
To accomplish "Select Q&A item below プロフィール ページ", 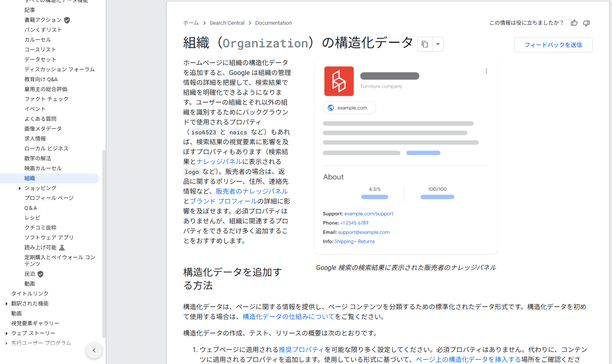I will (31, 208).
